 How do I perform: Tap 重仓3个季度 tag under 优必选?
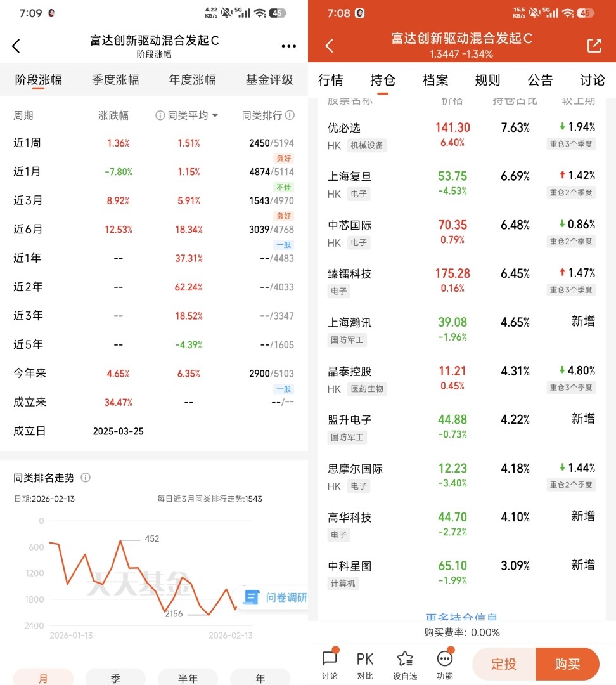click(571, 144)
